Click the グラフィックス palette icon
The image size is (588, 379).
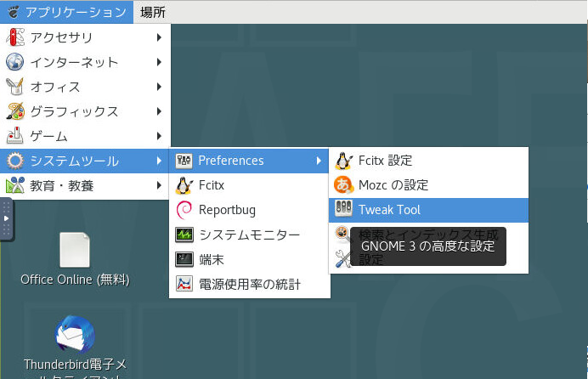[15, 111]
